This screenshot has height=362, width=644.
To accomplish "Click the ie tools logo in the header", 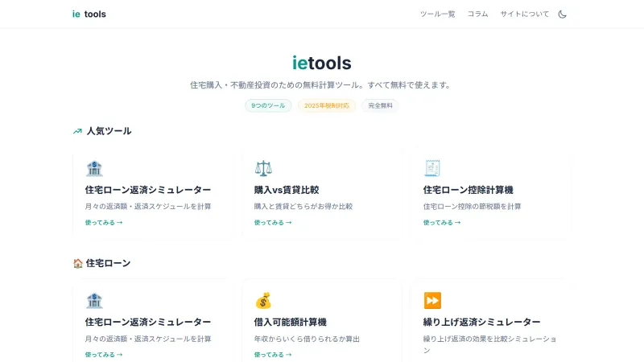I will [89, 14].
